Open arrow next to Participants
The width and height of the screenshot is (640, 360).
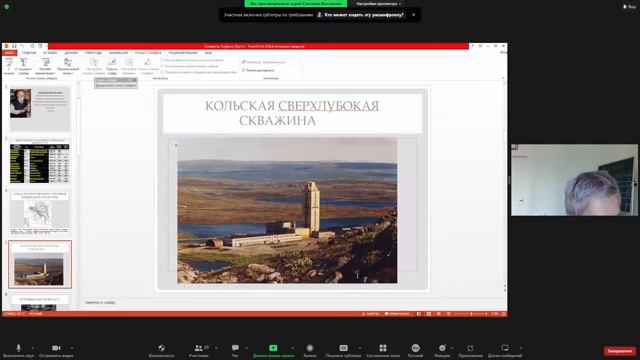pos(216,348)
